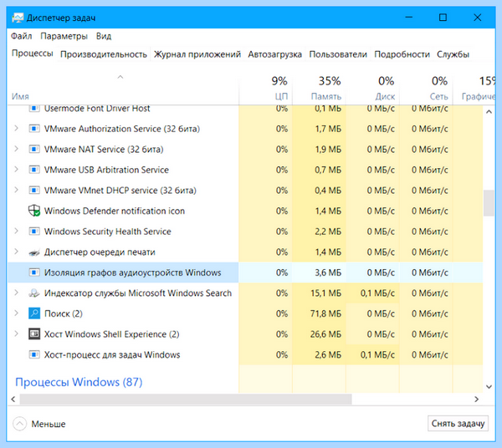Image resolution: width=502 pixels, height=448 pixels.
Task: Click the Windows Security Health Service icon
Action: [34, 232]
